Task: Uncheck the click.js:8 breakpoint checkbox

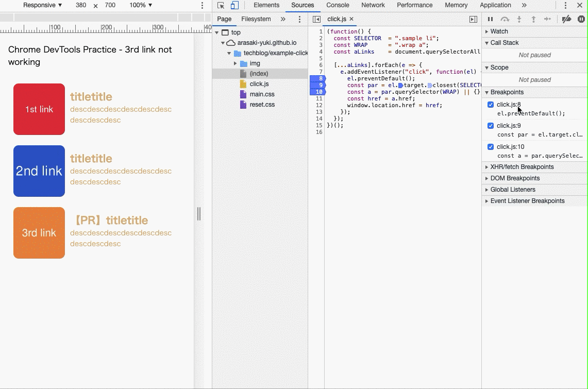Action: pos(491,105)
